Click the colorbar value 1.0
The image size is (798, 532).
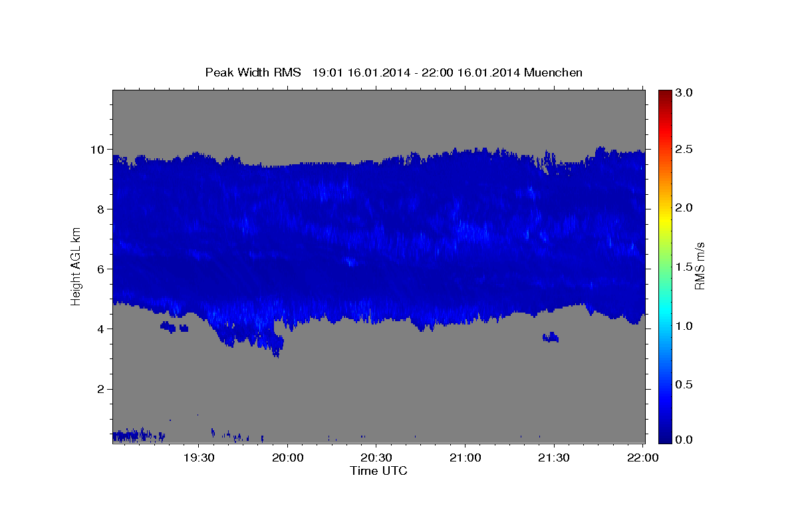pos(686,326)
